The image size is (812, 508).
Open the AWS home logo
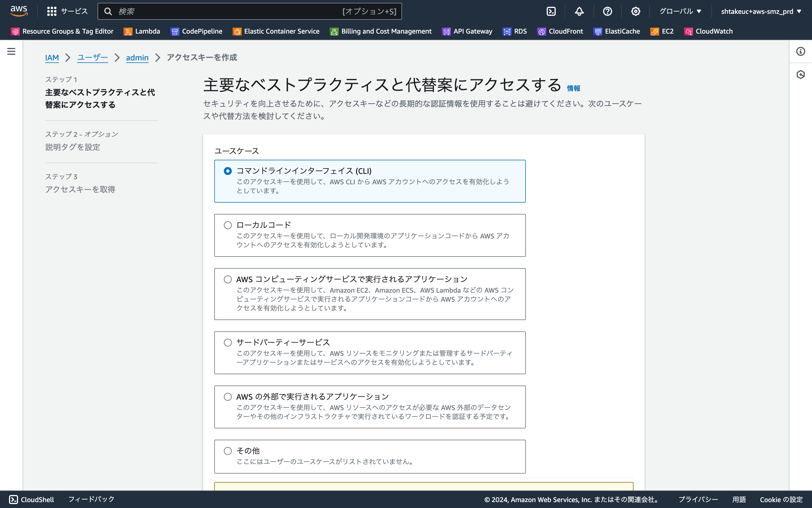coord(19,11)
